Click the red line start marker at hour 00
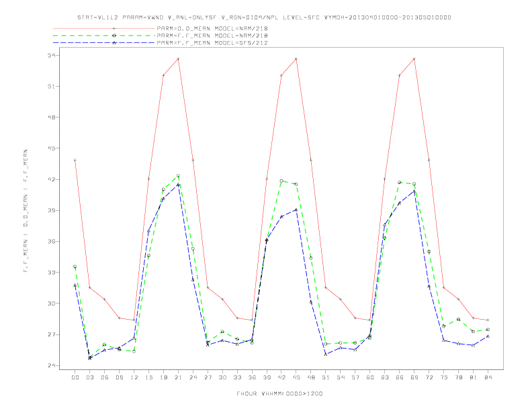Screen dimensions: 532x411 pyautogui.click(x=75, y=160)
